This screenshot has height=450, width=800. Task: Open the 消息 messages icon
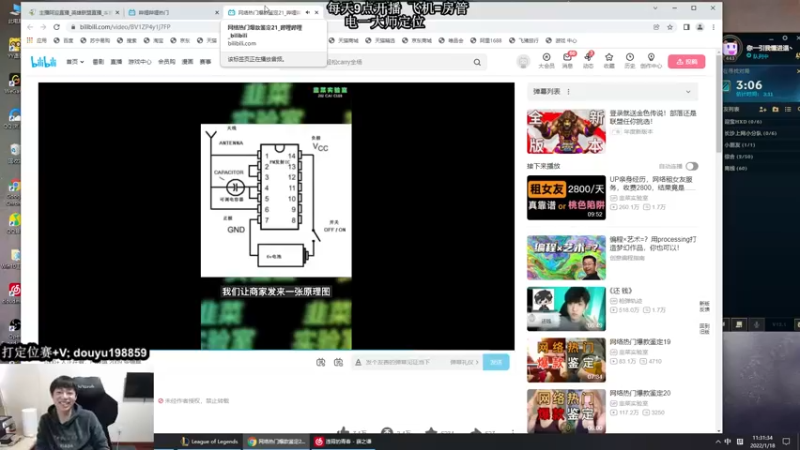tap(567, 60)
